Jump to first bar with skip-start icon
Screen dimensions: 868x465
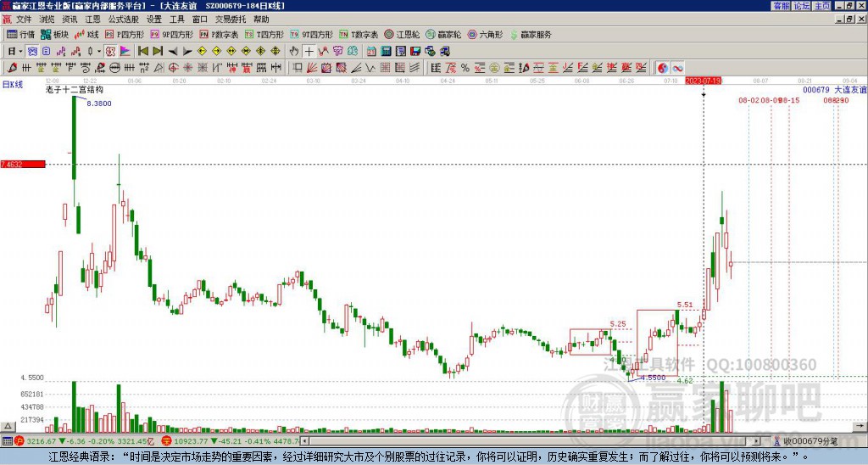click(142, 52)
